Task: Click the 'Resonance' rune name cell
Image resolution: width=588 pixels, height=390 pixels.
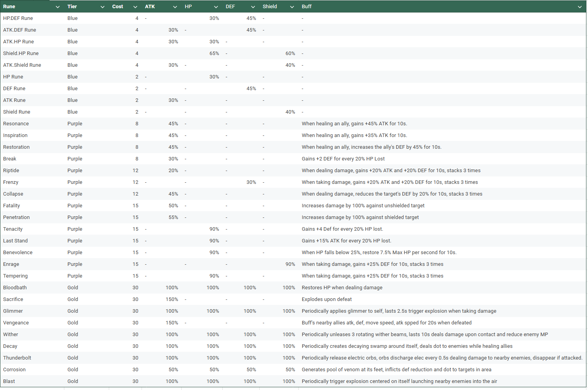Action: click(x=32, y=124)
